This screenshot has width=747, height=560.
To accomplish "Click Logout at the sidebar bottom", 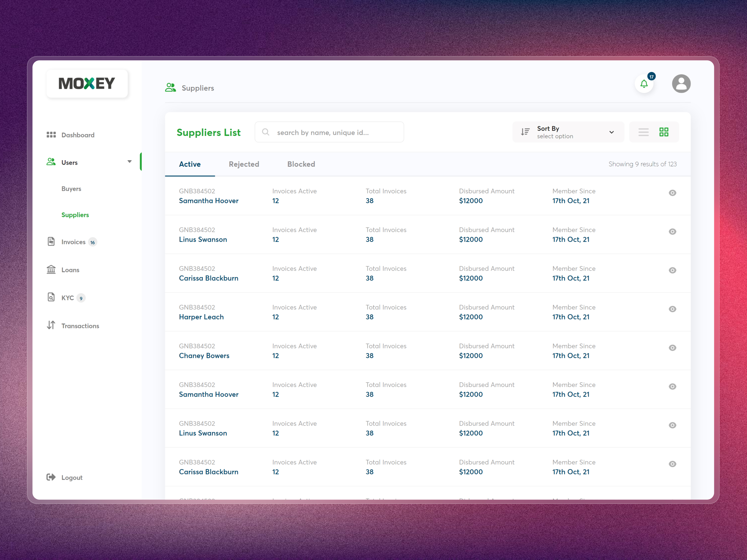I will click(72, 477).
